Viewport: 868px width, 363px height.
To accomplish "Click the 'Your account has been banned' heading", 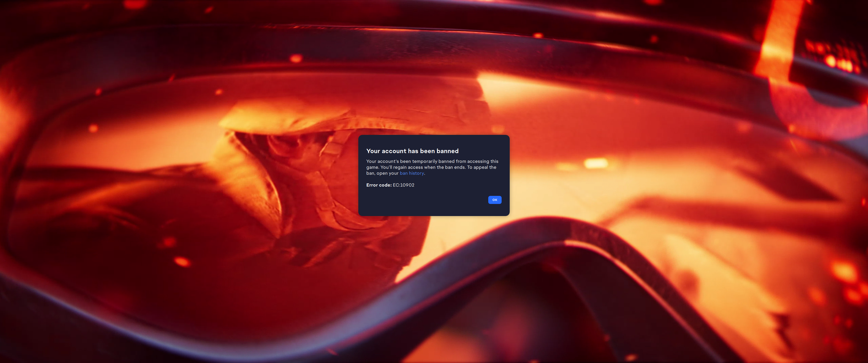I will point(412,151).
